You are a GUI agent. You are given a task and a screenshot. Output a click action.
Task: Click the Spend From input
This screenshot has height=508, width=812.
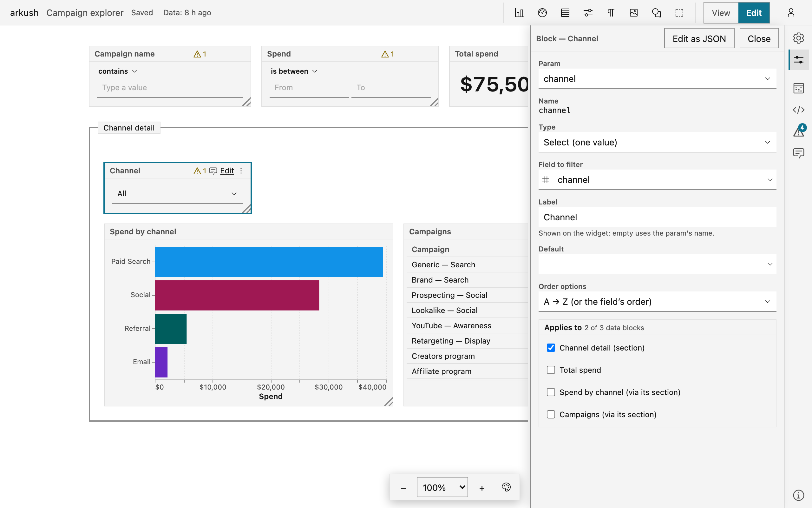[309, 88]
